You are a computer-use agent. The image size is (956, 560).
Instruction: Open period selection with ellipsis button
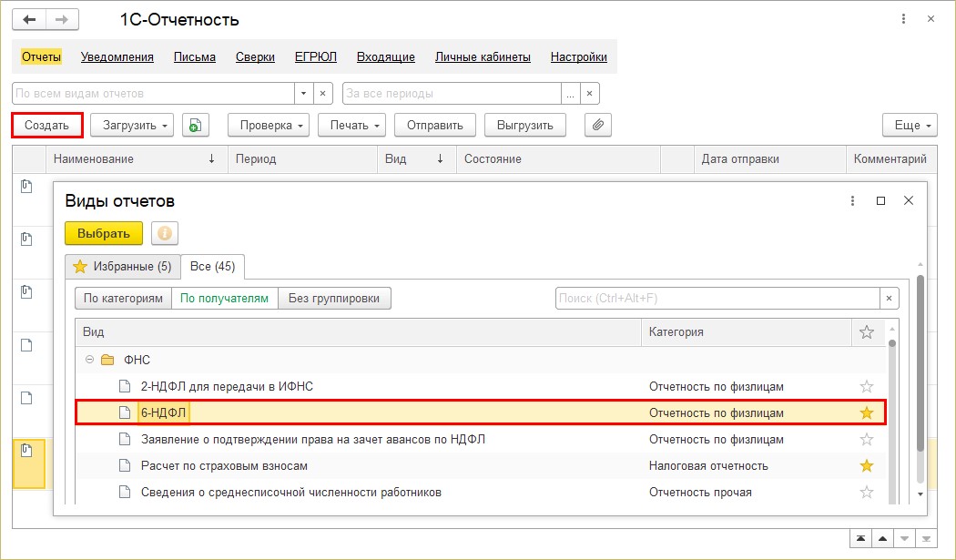tap(570, 93)
